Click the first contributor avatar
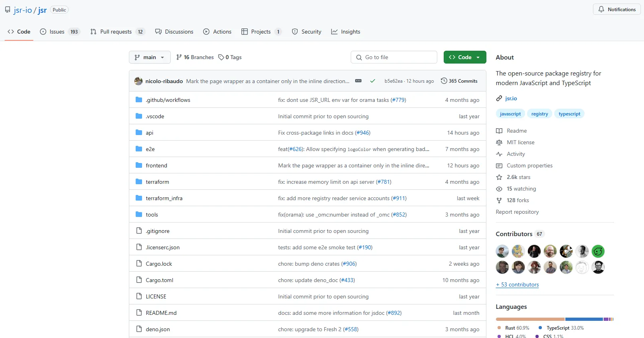 coord(502,251)
